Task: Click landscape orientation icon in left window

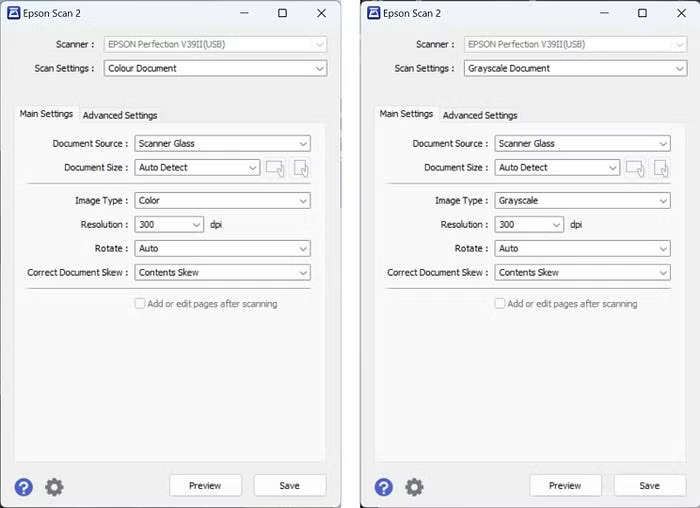Action: [275, 168]
